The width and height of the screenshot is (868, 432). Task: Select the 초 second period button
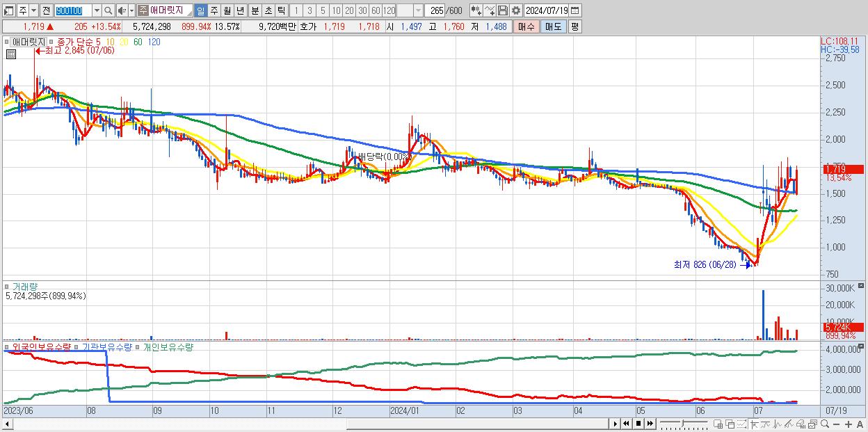(x=268, y=10)
